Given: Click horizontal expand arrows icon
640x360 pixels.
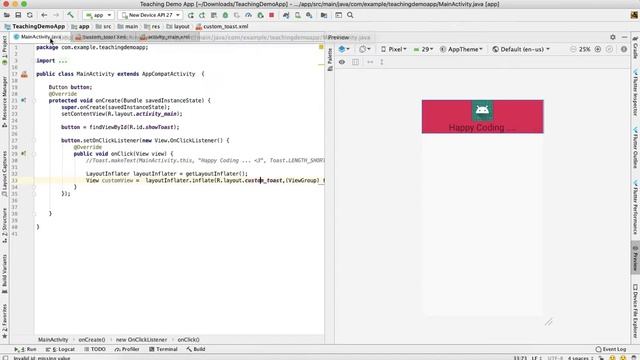Looking at the screenshot, I should click(x=370, y=62).
